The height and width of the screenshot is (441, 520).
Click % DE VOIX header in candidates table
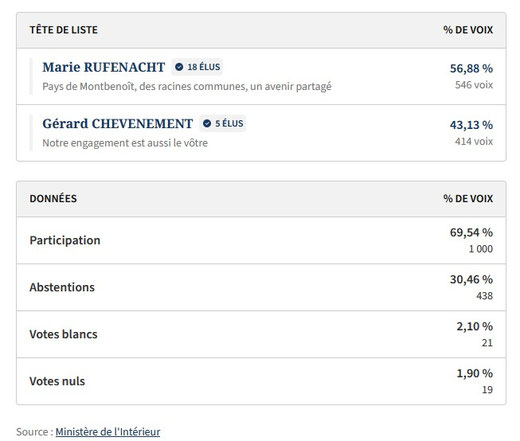[468, 30]
